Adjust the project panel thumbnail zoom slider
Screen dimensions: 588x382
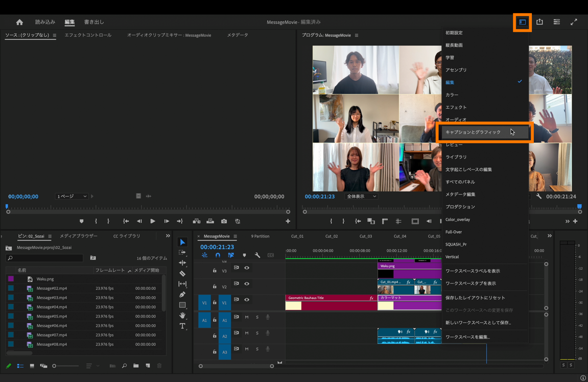55,366
